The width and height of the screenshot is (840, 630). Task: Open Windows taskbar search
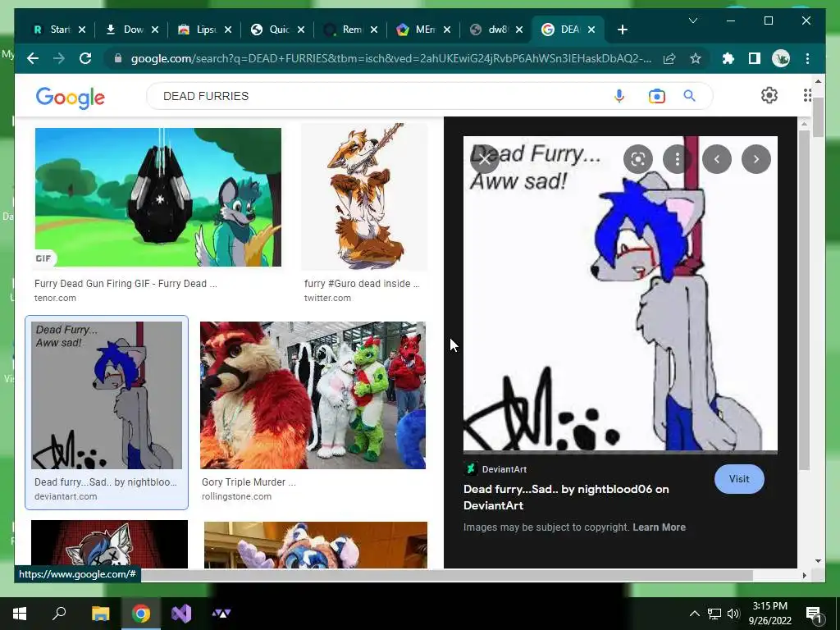(x=59, y=614)
